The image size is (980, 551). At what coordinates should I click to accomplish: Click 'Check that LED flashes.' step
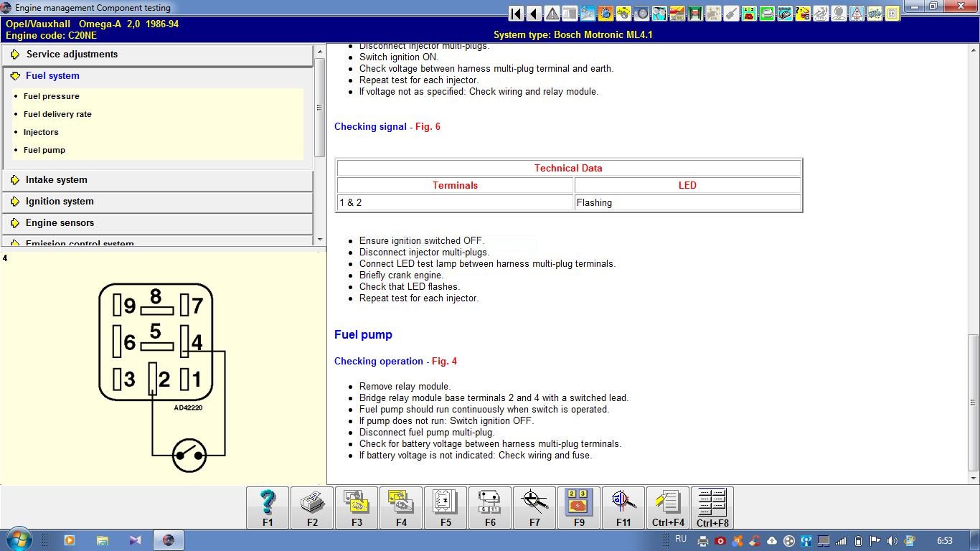point(410,287)
